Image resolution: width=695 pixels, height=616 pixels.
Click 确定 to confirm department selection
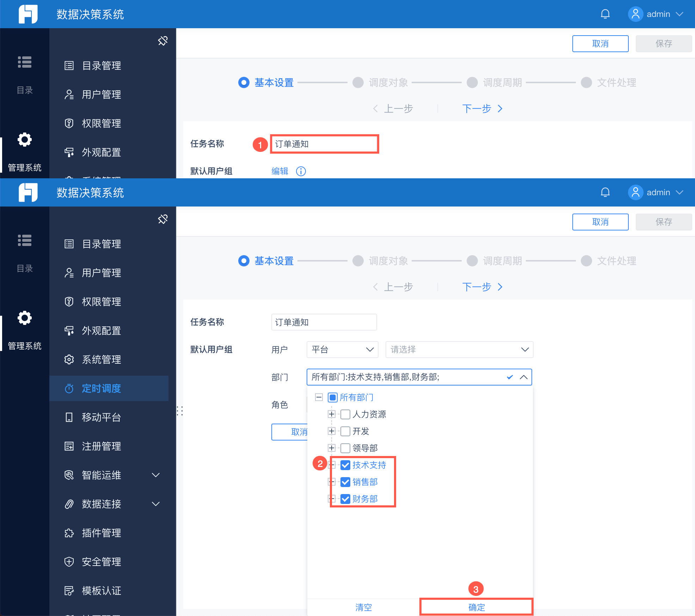click(476, 607)
